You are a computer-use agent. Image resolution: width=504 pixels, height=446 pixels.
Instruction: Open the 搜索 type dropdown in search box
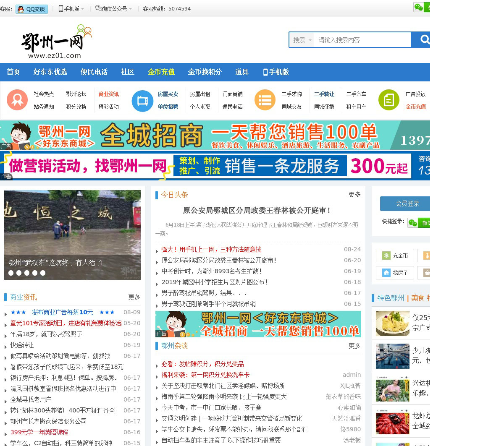[x=302, y=40]
